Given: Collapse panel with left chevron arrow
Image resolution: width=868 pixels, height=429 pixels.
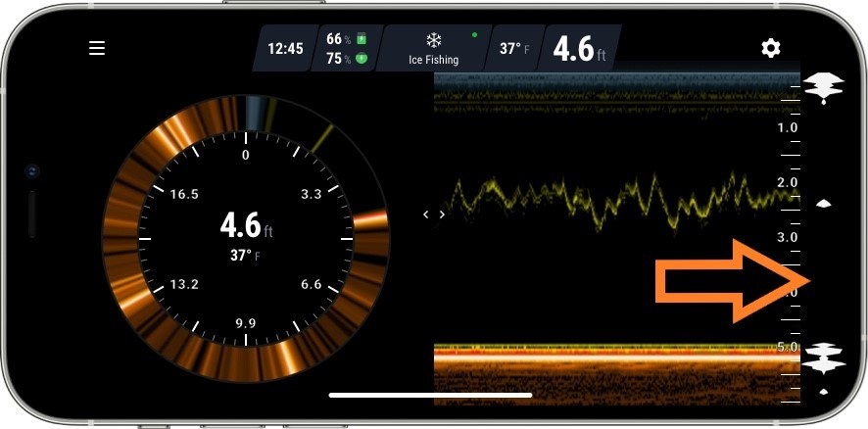Looking at the screenshot, I should click(425, 214).
